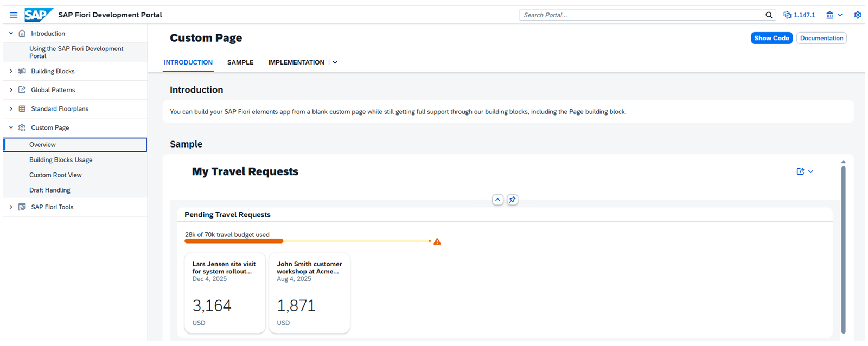
Task: Click the budget warning triangle icon
Action: 437,241
